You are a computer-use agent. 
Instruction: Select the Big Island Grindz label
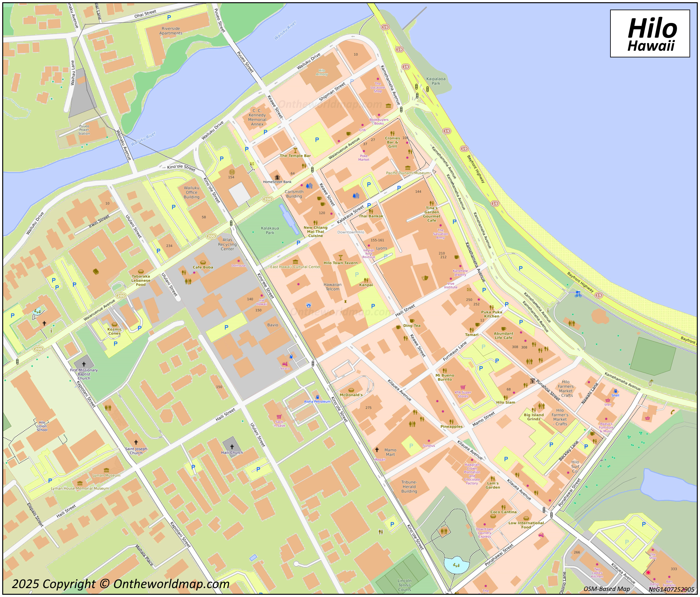coord(534,417)
